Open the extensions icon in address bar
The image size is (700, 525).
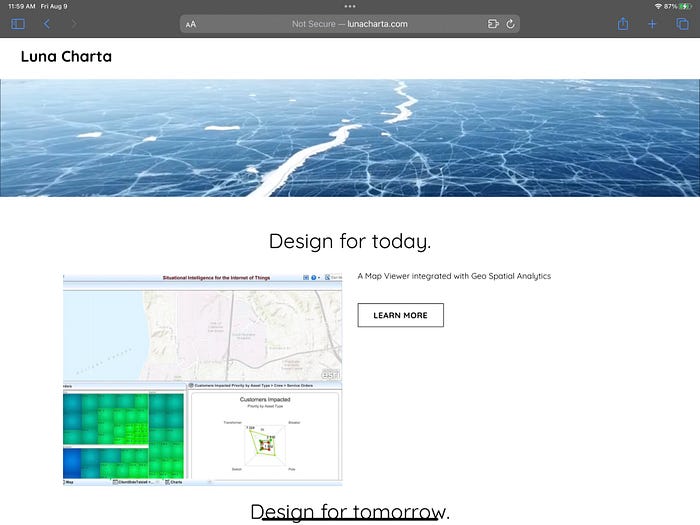point(493,24)
